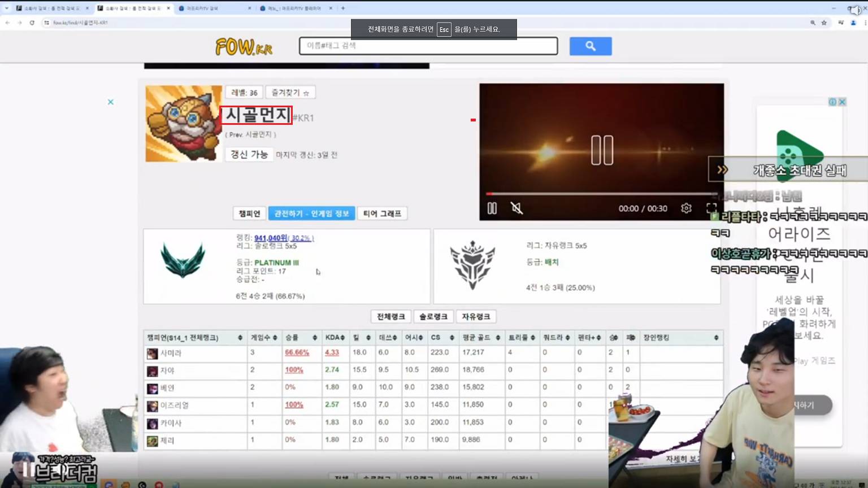
Task: Filter by 자유랭크
Action: (476, 317)
